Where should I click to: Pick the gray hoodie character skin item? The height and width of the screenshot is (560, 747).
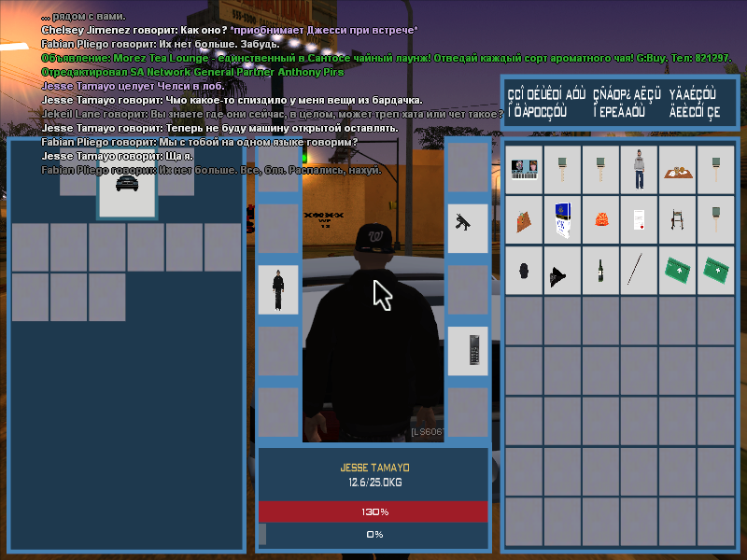[639, 170]
